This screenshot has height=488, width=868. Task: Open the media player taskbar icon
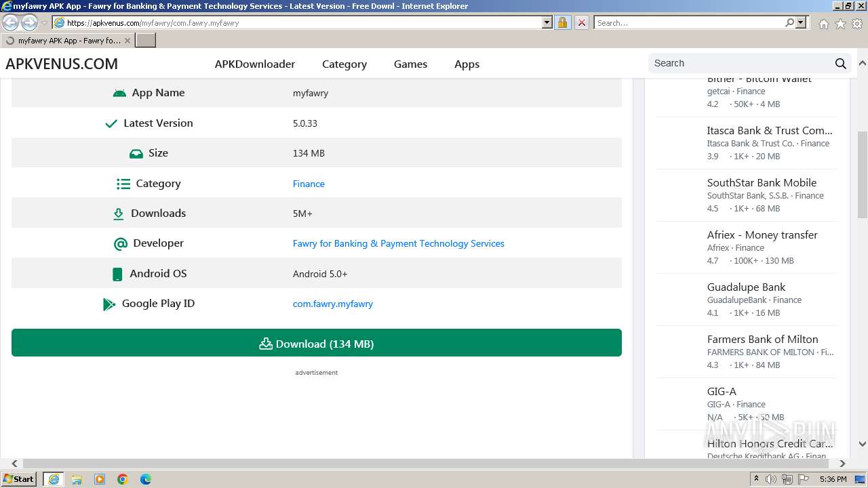(x=100, y=479)
